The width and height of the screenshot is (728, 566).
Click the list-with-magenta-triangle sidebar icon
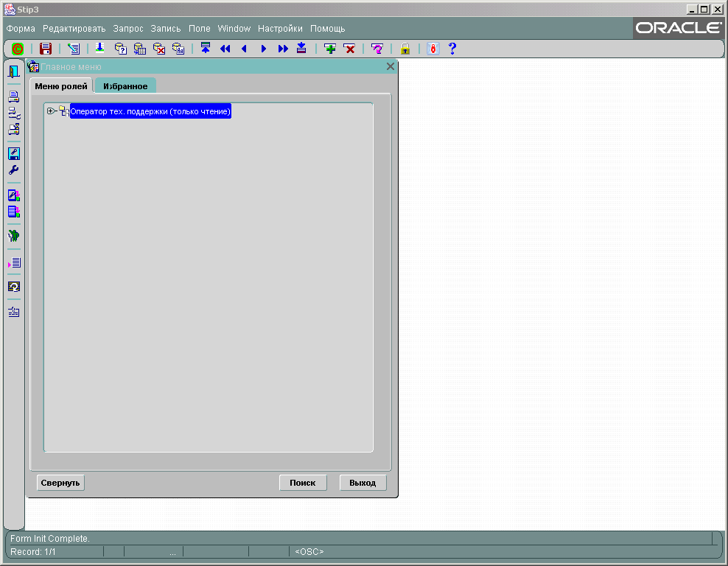(x=14, y=262)
